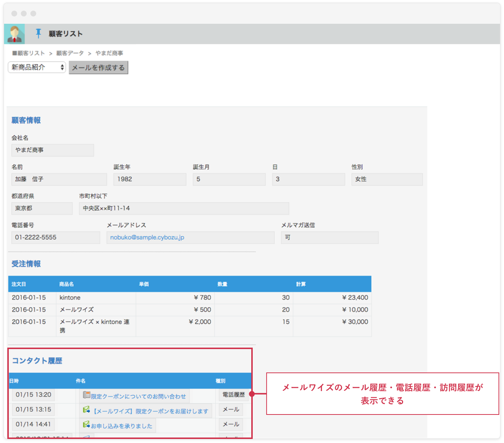The image size is (504, 443).
Task: Open 【メールワイズ】限定クーポンをお届けします mail entry
Action: (150, 411)
